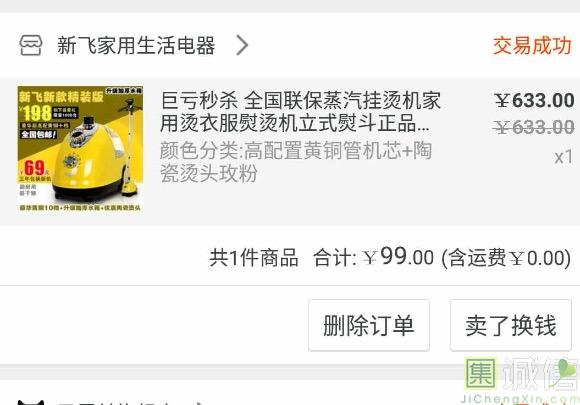
Task: Click the 卖了换钱 resell button
Action: coord(511,325)
